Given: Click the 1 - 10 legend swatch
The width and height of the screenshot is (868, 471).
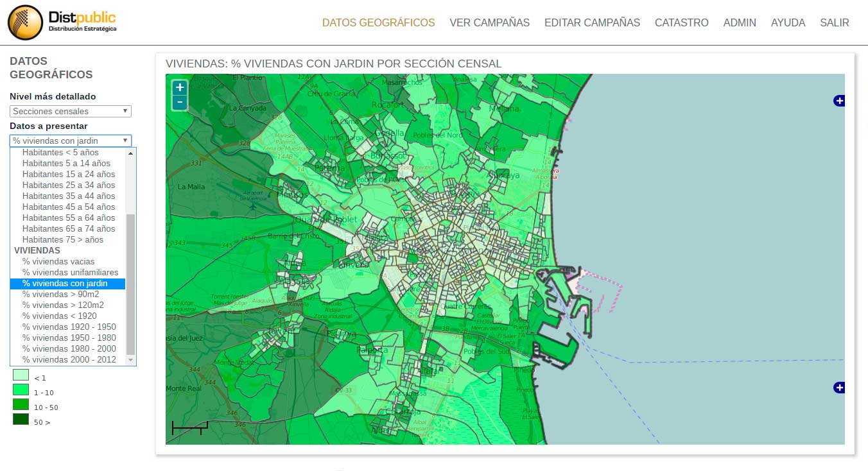Looking at the screenshot, I should coord(21,389).
